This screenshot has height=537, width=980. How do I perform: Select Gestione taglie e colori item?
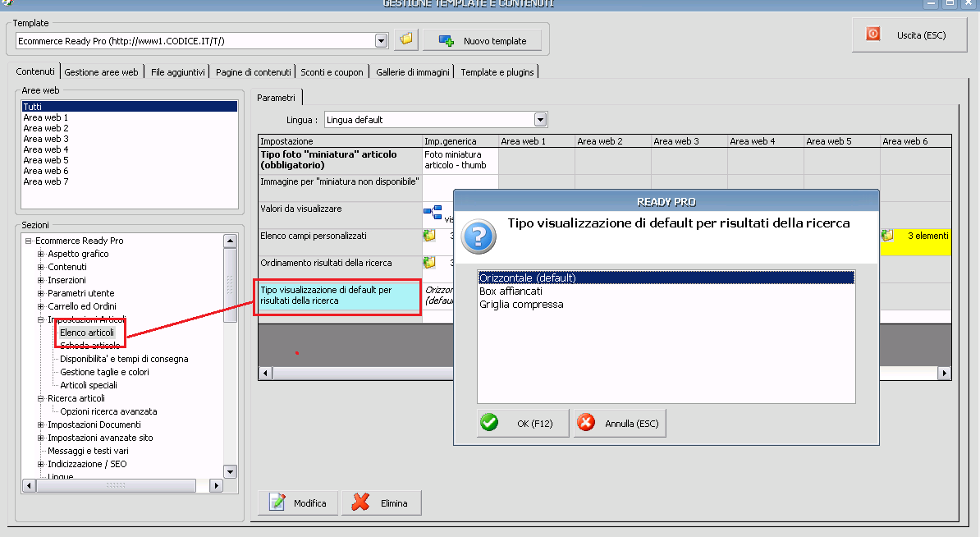104,372
